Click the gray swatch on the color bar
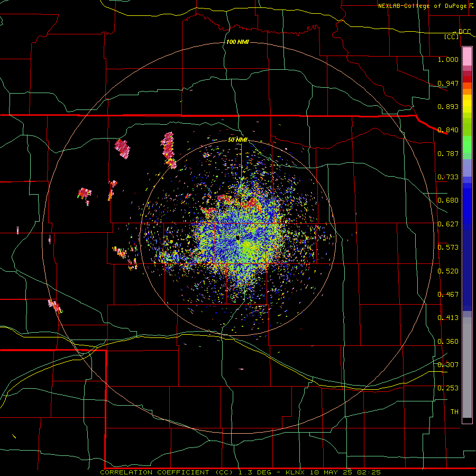The height and width of the screenshot is (476, 476). tap(467, 368)
